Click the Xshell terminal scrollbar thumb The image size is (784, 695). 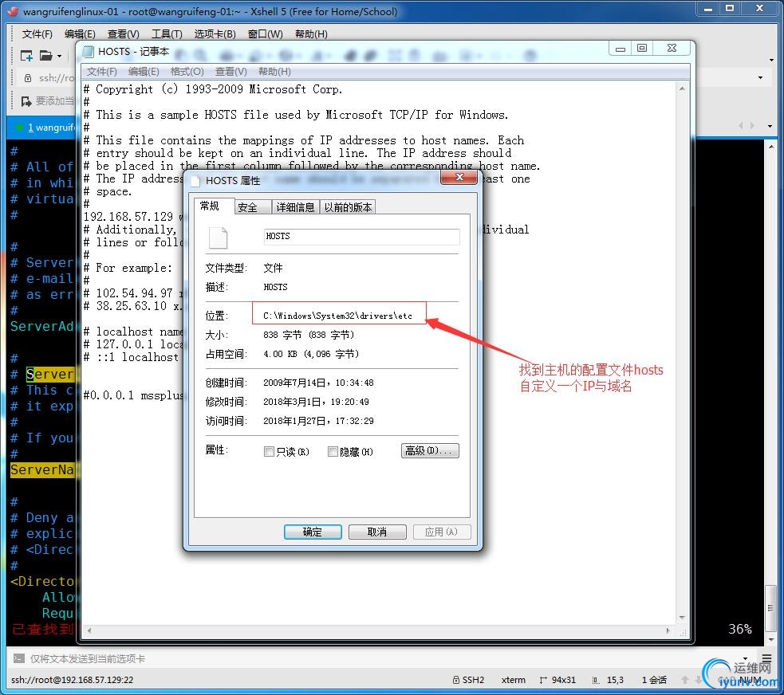coord(770,609)
